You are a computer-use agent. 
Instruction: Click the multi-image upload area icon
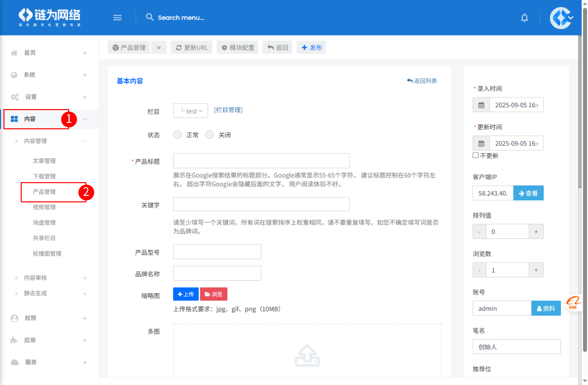pos(307,355)
